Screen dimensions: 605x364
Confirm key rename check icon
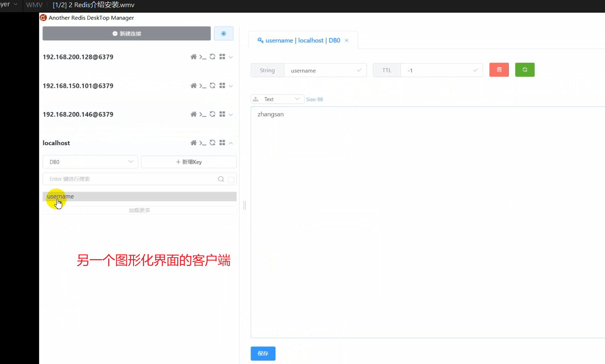[x=359, y=70]
